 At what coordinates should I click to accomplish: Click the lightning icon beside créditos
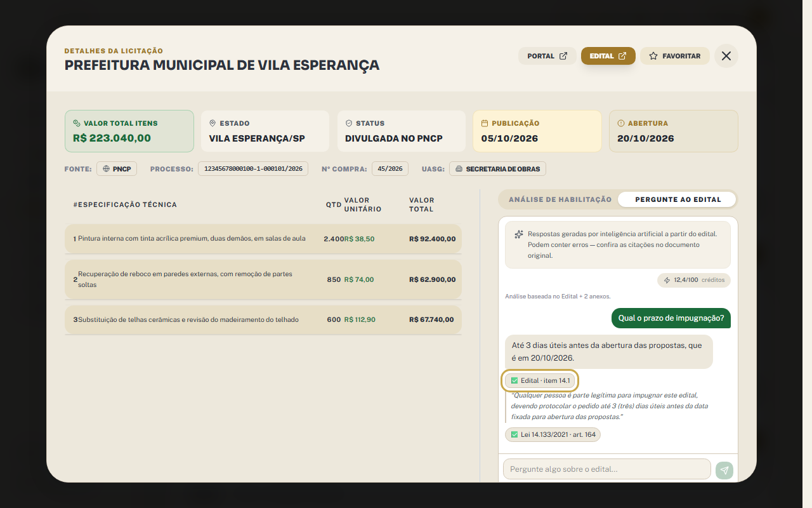pyautogui.click(x=667, y=280)
